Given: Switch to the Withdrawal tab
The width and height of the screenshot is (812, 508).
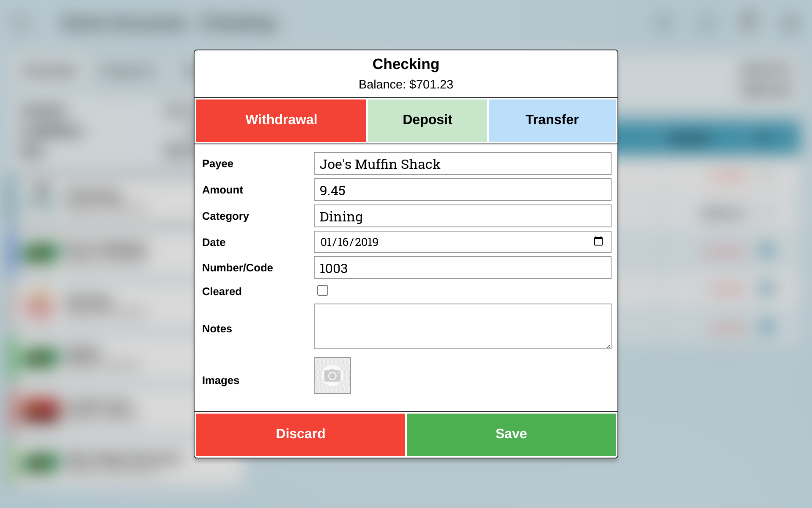Looking at the screenshot, I should 281,120.
